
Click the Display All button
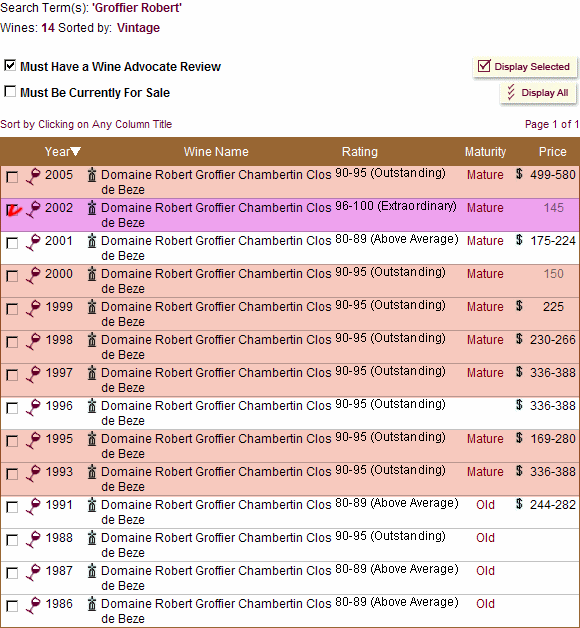click(538, 93)
